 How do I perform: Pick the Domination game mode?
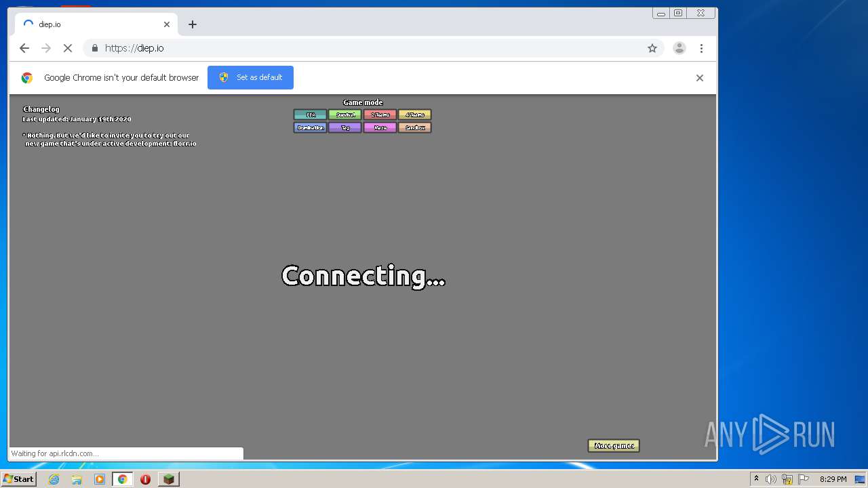pos(311,127)
